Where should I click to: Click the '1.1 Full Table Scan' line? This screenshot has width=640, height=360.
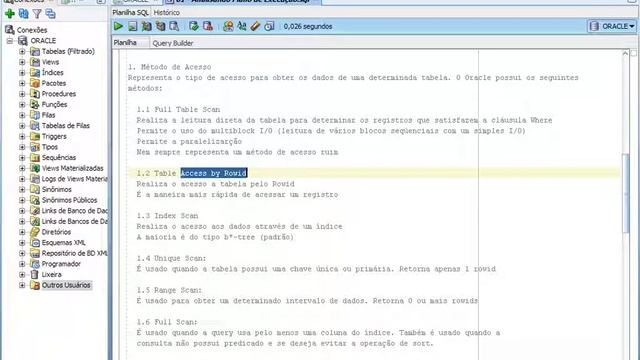tap(178, 109)
